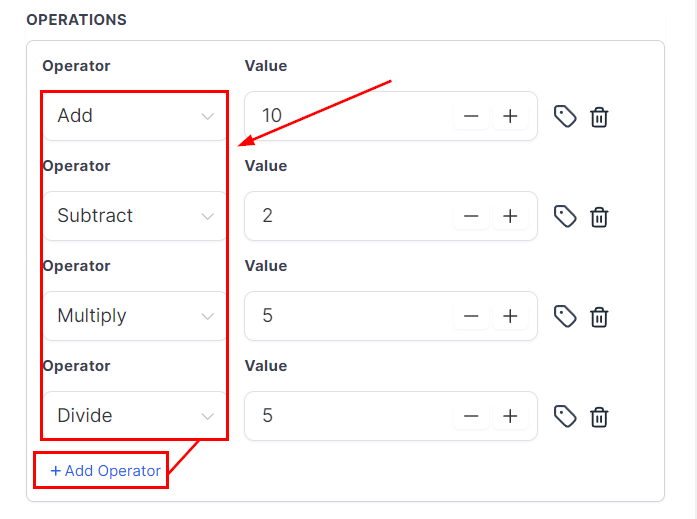Click the + Add Operator link
Viewport: 697px width, 519px height.
(x=106, y=471)
